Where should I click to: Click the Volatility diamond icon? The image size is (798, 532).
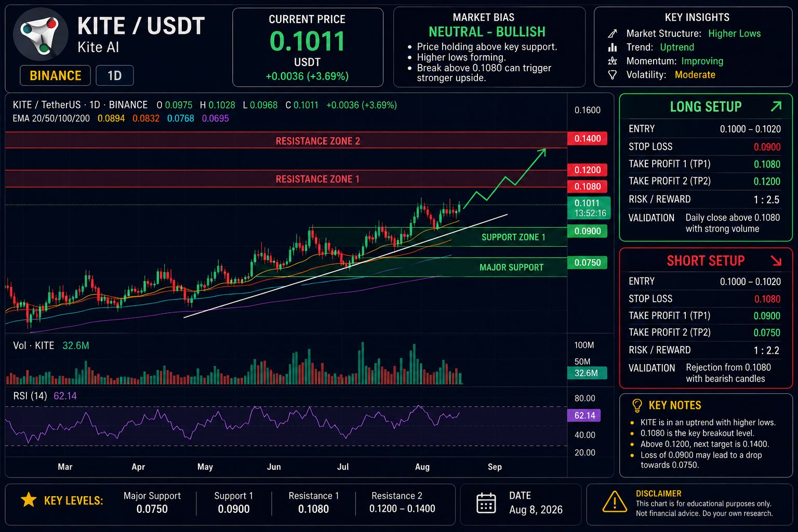pyautogui.click(x=613, y=75)
